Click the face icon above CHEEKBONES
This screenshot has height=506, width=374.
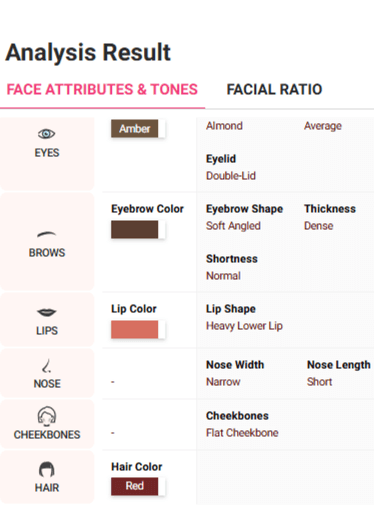coord(47,416)
